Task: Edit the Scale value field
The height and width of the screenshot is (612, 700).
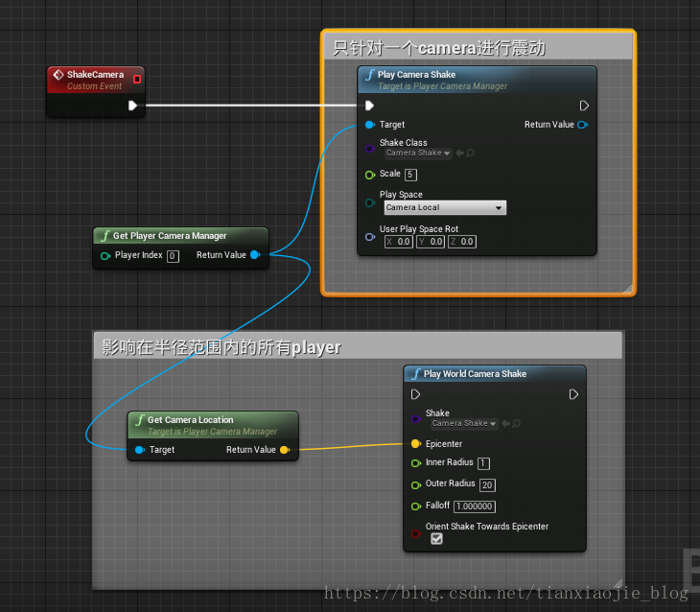Action: pyautogui.click(x=410, y=175)
